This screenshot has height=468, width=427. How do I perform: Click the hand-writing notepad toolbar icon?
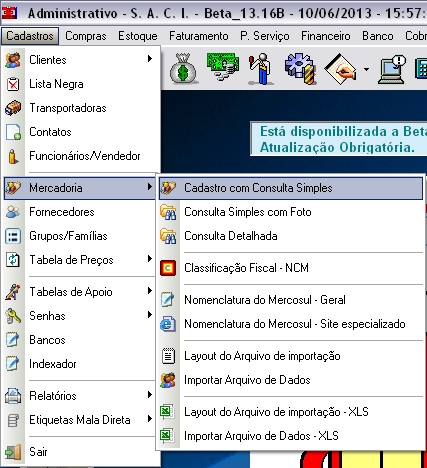pyautogui.click(x=340, y=69)
